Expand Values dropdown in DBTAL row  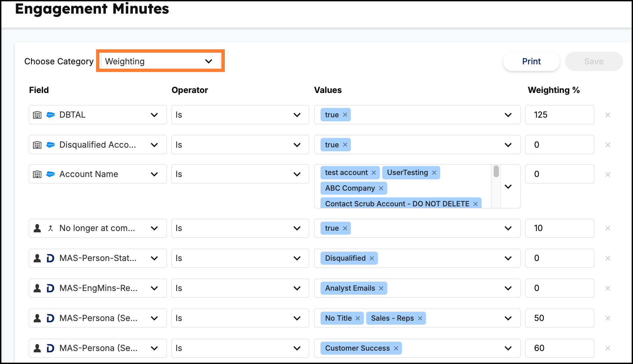508,115
